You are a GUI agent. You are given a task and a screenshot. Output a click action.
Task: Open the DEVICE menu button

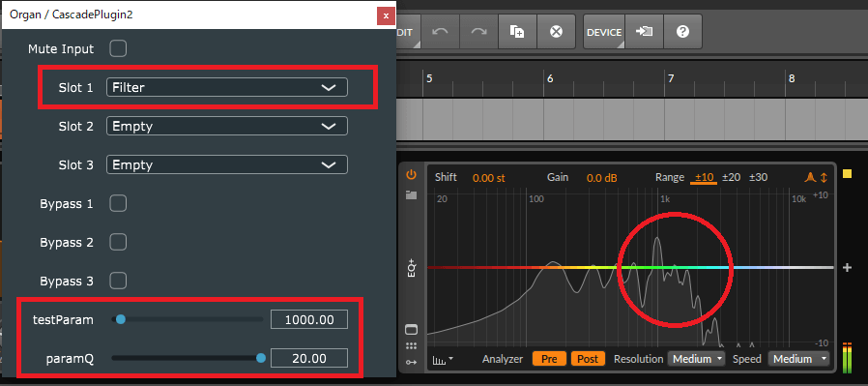604,32
